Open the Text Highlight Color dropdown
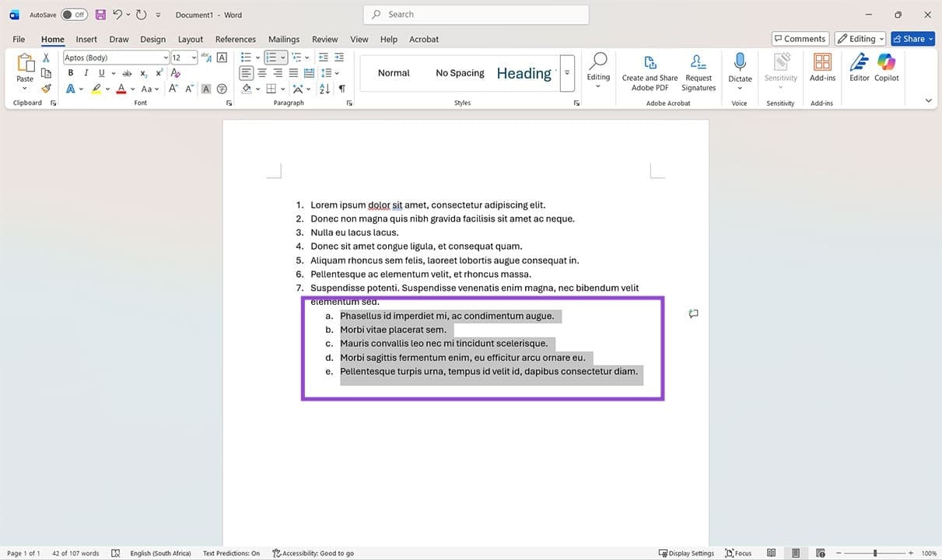 click(x=108, y=89)
